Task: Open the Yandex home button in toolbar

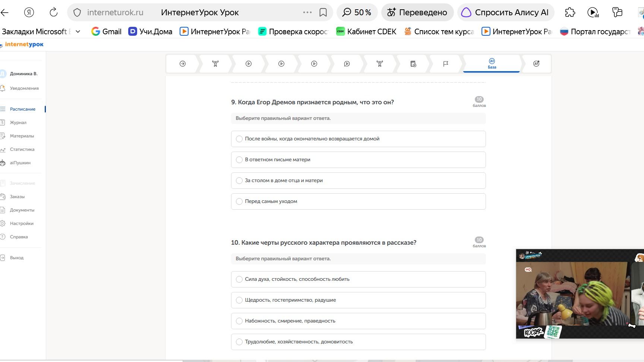Action: coord(29,12)
